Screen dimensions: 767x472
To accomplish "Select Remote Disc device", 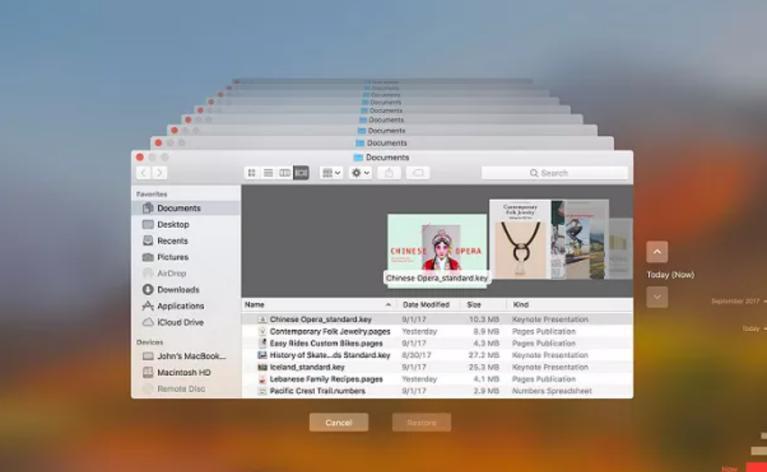I will [186, 389].
